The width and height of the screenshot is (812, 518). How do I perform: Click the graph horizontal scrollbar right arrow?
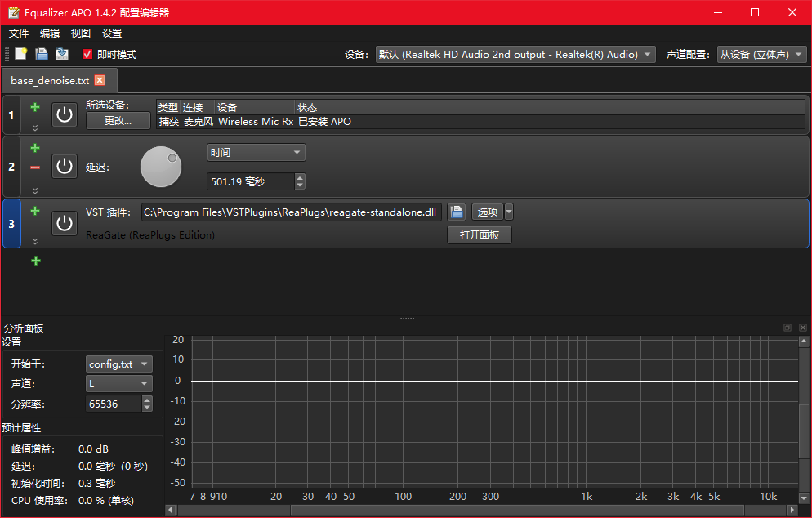(792, 510)
